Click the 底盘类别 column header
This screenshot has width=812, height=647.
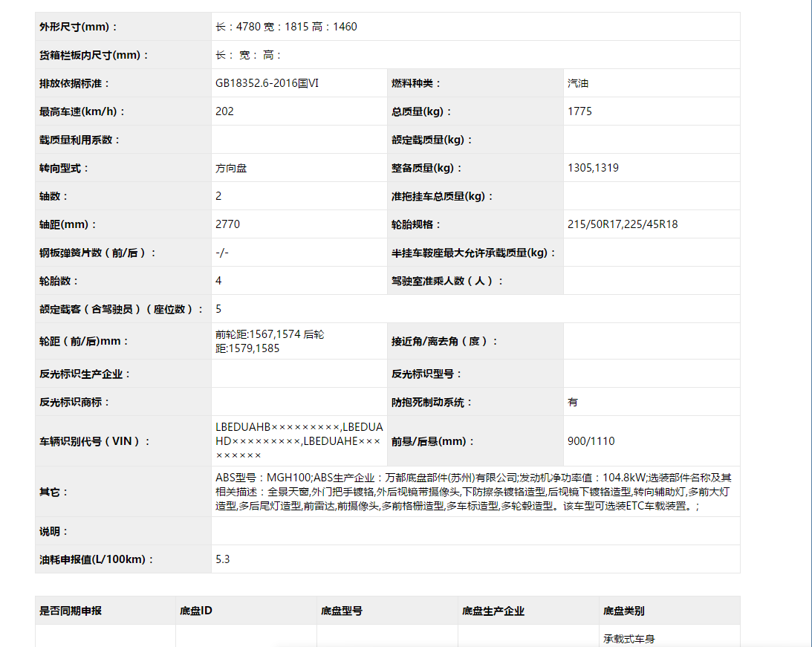point(623,611)
